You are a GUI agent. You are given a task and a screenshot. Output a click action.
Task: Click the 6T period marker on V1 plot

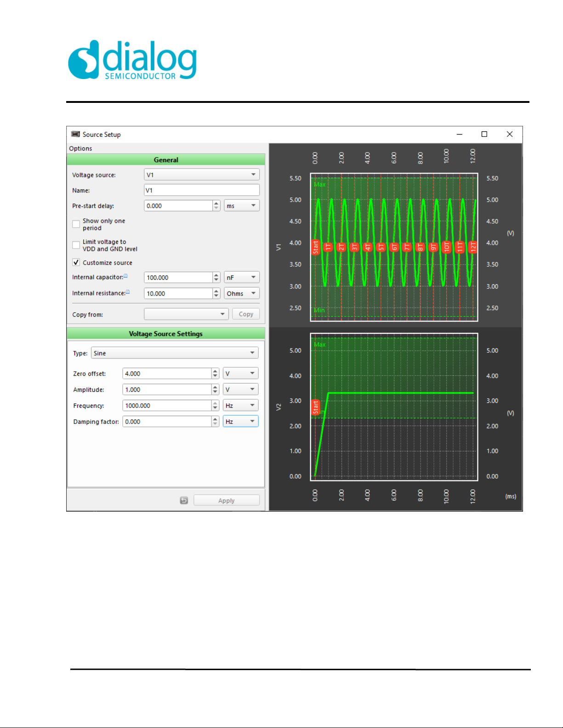[x=394, y=247]
